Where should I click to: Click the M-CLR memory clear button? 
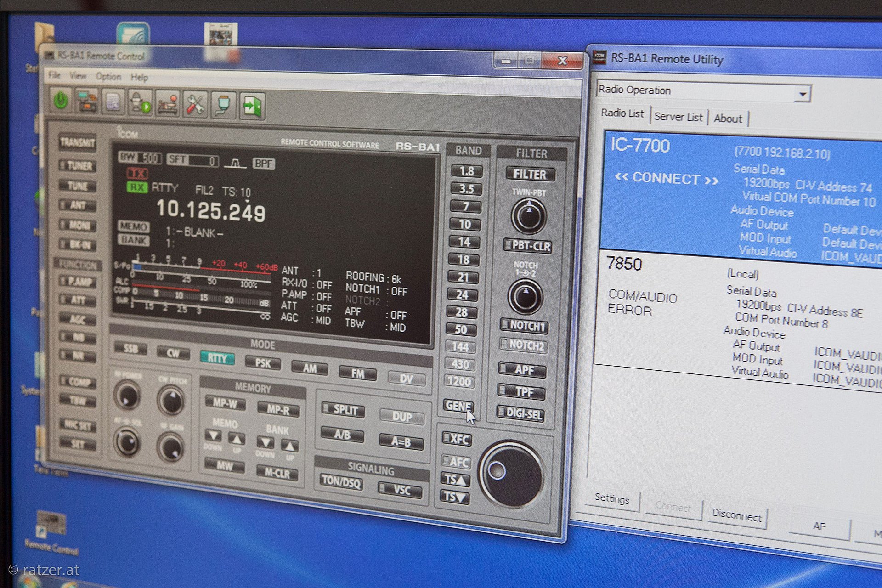tap(277, 473)
